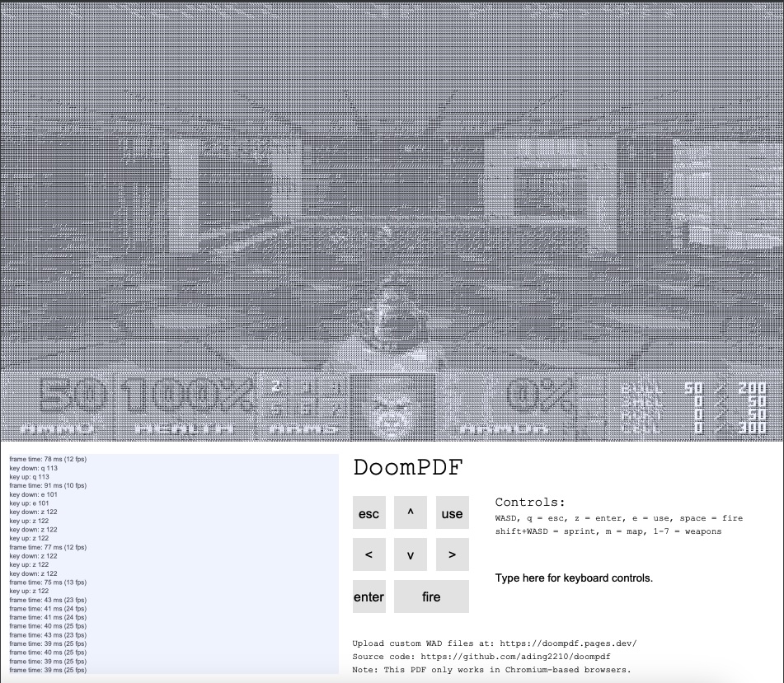Click the Chromium-based browsers note
Screen dimensions: 784x683
[x=491, y=670]
